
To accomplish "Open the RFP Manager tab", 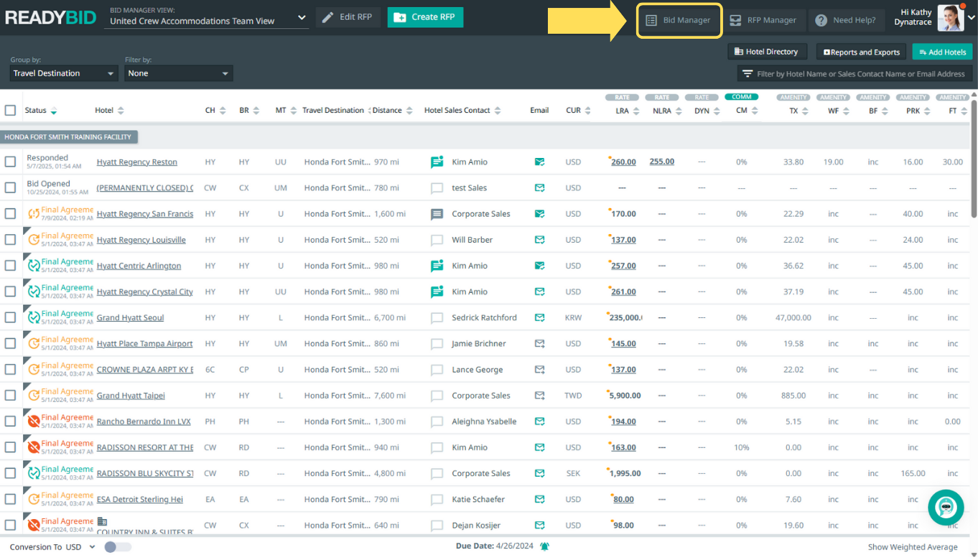I will 763,20.
